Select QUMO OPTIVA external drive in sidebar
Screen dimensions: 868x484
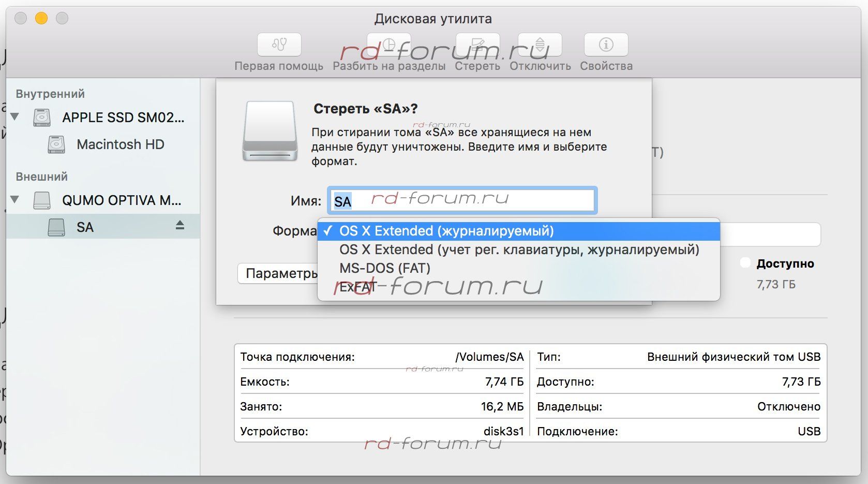click(121, 200)
